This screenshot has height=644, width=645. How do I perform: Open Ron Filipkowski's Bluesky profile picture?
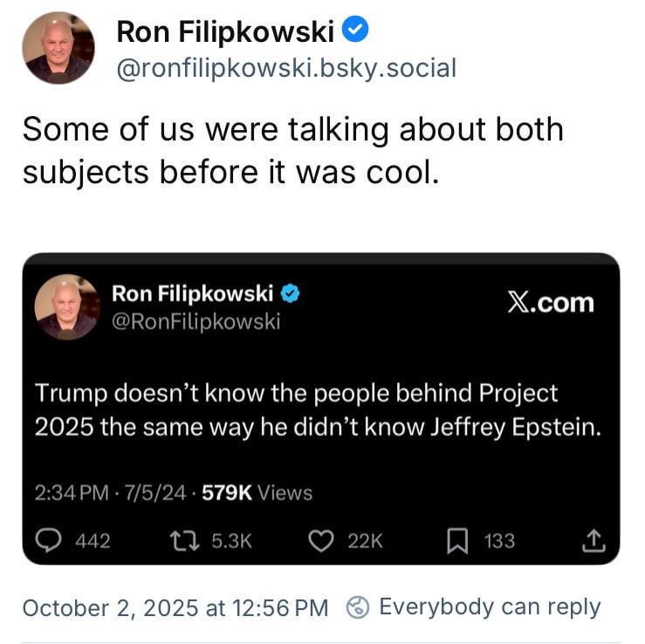click(58, 48)
